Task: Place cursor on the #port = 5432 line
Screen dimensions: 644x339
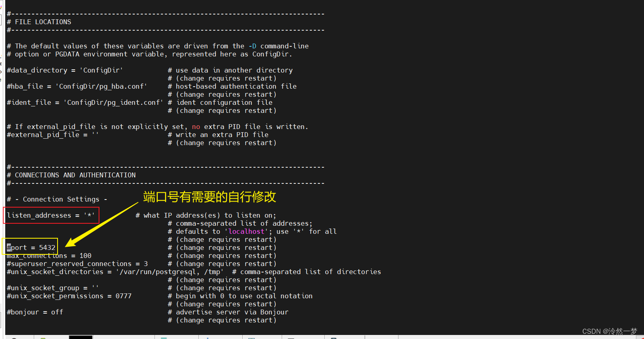Action: tap(31, 247)
